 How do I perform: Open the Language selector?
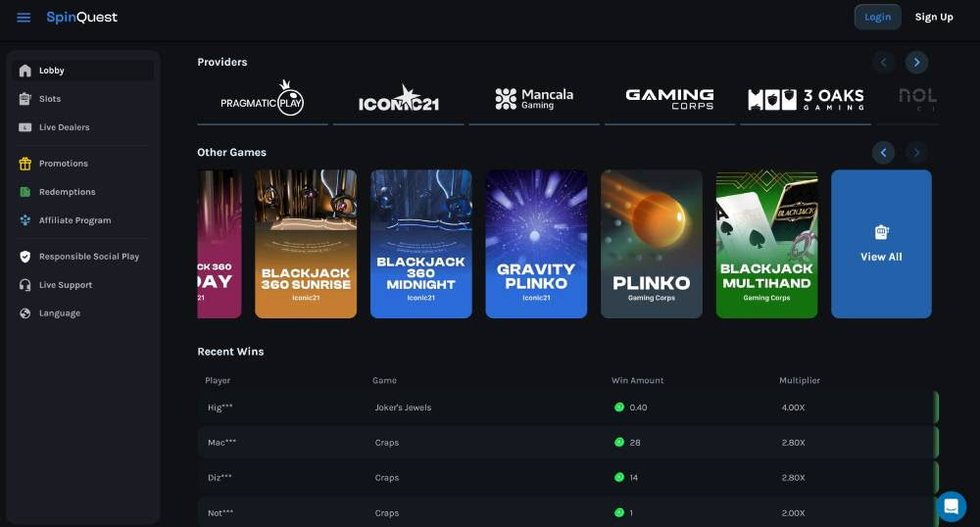(83, 313)
